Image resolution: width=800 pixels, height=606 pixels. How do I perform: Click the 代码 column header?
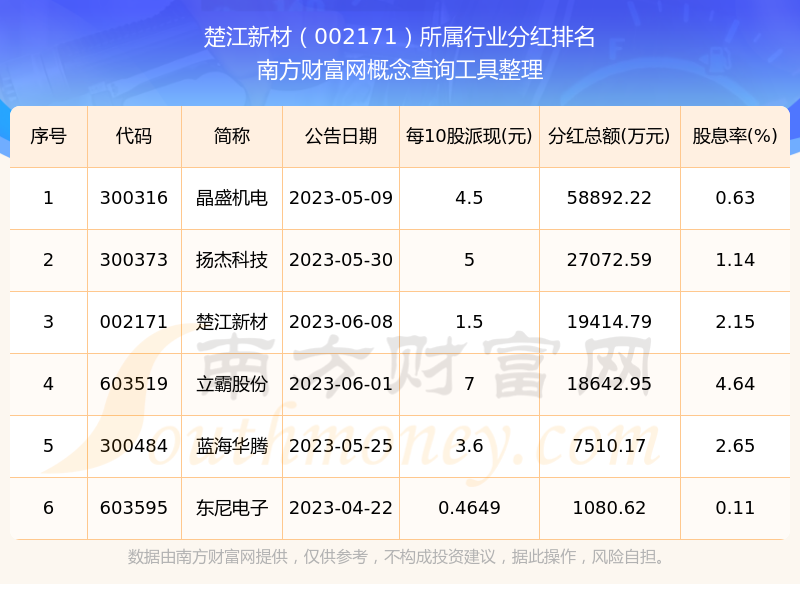[x=134, y=136]
